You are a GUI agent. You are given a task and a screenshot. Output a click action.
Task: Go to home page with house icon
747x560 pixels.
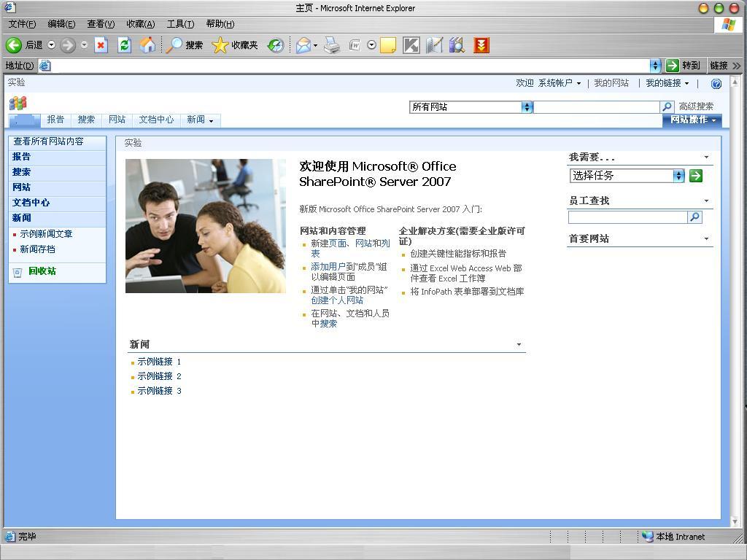point(147,45)
